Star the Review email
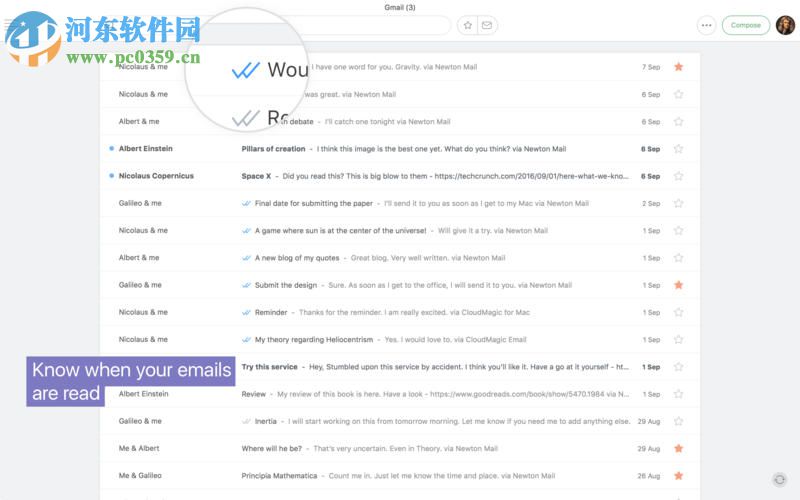800x500 pixels. (678, 394)
